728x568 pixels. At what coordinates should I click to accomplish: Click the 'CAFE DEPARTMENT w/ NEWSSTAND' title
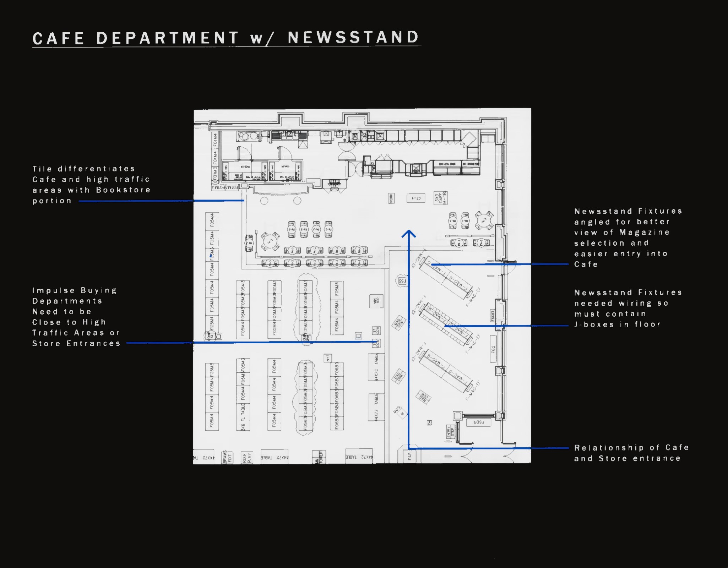[226, 38]
